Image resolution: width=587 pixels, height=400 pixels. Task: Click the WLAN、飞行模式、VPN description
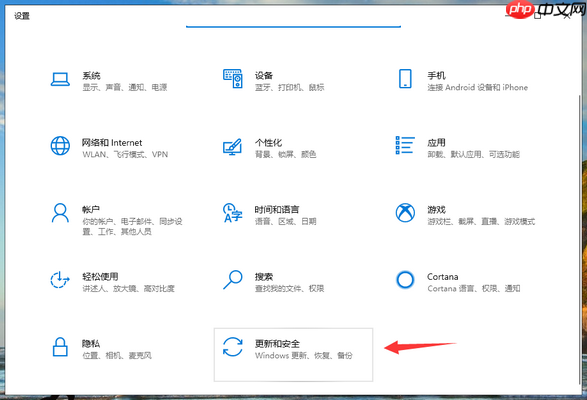point(125,154)
